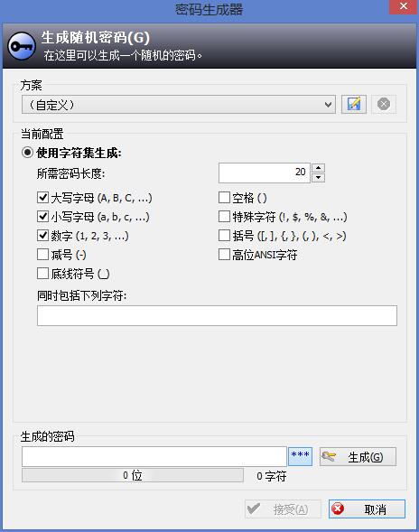Click the red X icon on 取消 button

click(338, 509)
